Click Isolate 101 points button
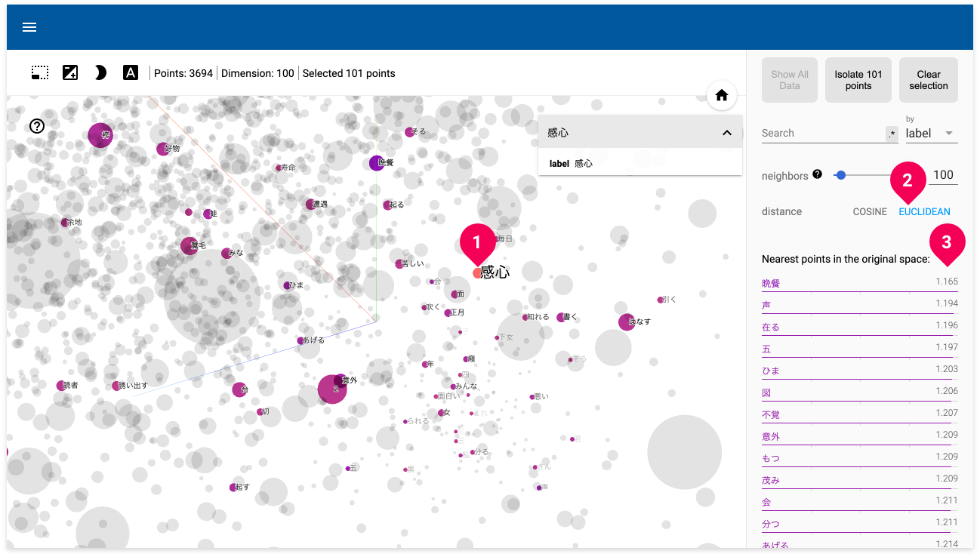This screenshot has width=980, height=557. coord(858,80)
